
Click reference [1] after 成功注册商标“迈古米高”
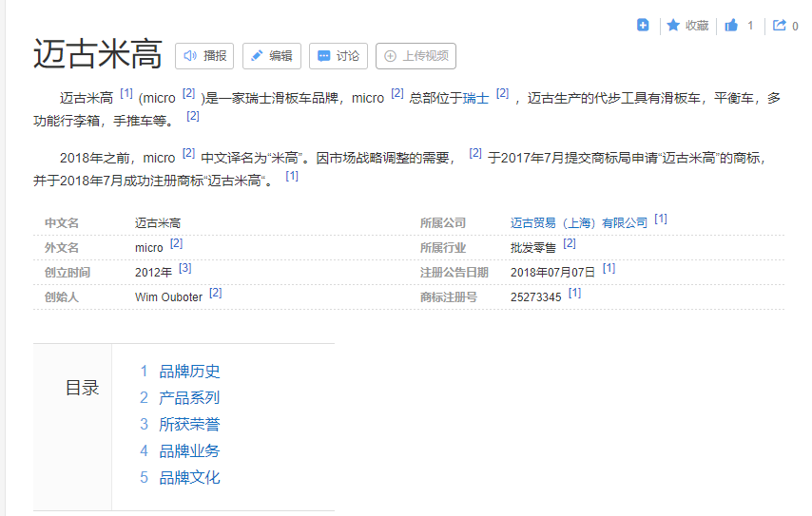pyautogui.click(x=292, y=176)
